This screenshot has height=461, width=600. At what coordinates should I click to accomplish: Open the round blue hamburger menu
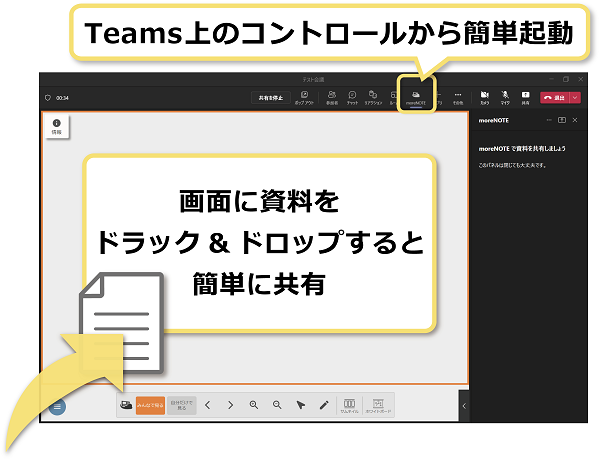click(57, 406)
